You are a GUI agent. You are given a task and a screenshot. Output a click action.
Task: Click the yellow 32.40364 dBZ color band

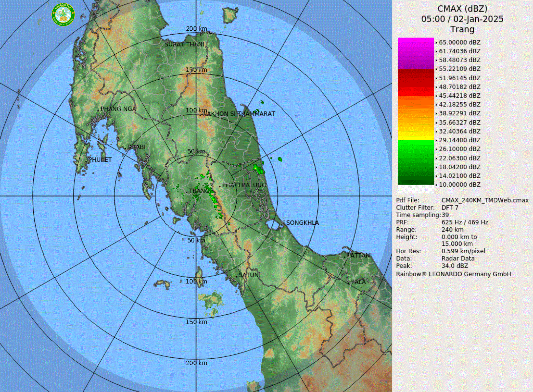[416, 131]
